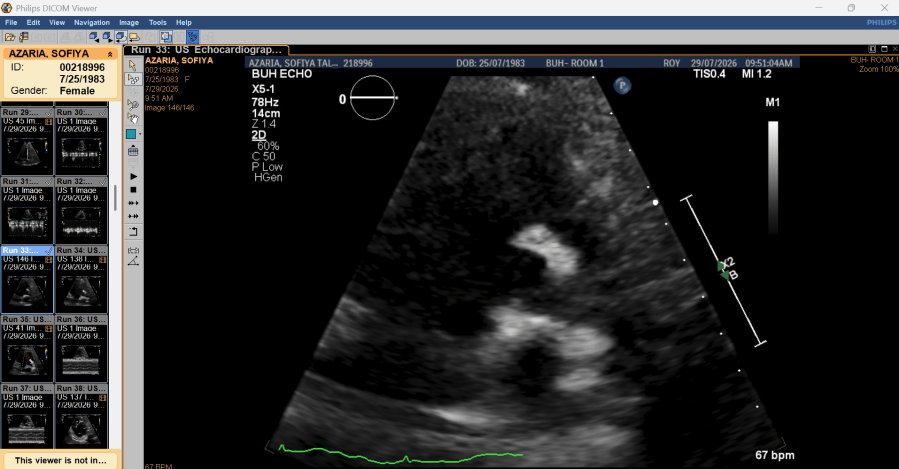This screenshot has height=469, width=899.
Task: Select the pan hand tool
Action: [x=133, y=118]
